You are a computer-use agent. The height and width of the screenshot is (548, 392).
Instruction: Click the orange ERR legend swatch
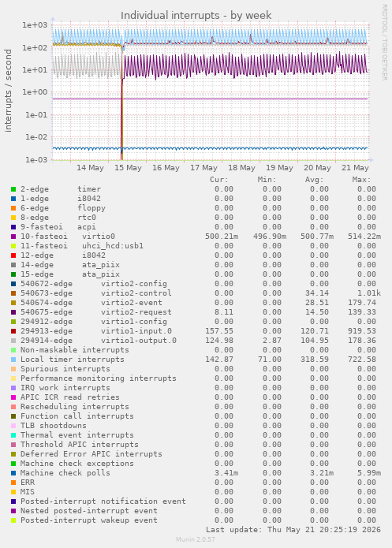coord(13,483)
